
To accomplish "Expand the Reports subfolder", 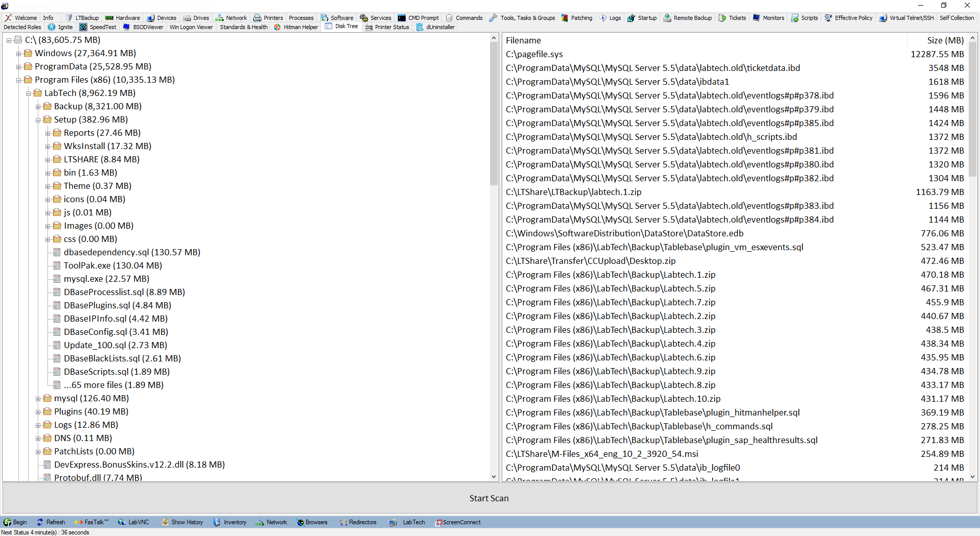I will pos(48,133).
